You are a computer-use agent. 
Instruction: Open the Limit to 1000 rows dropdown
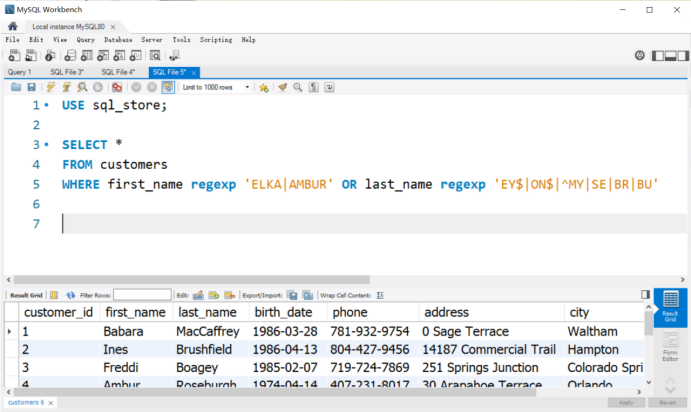pyautogui.click(x=216, y=87)
